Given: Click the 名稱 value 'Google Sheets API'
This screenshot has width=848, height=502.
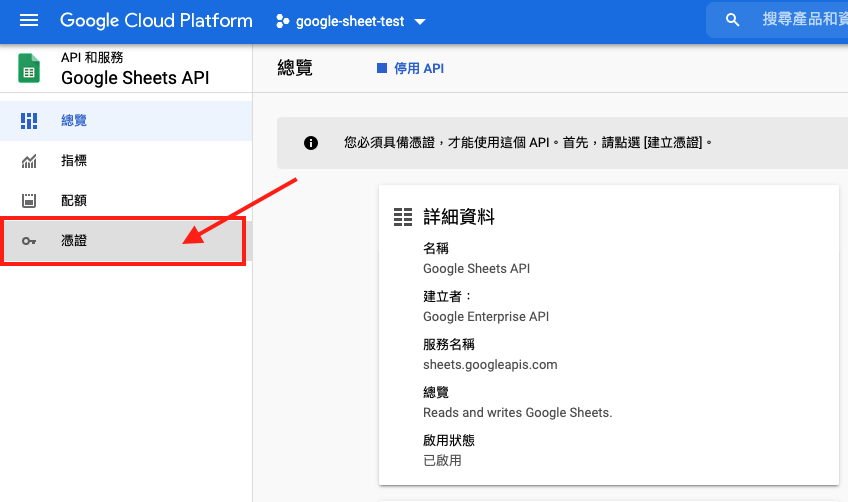Looking at the screenshot, I should point(476,269).
